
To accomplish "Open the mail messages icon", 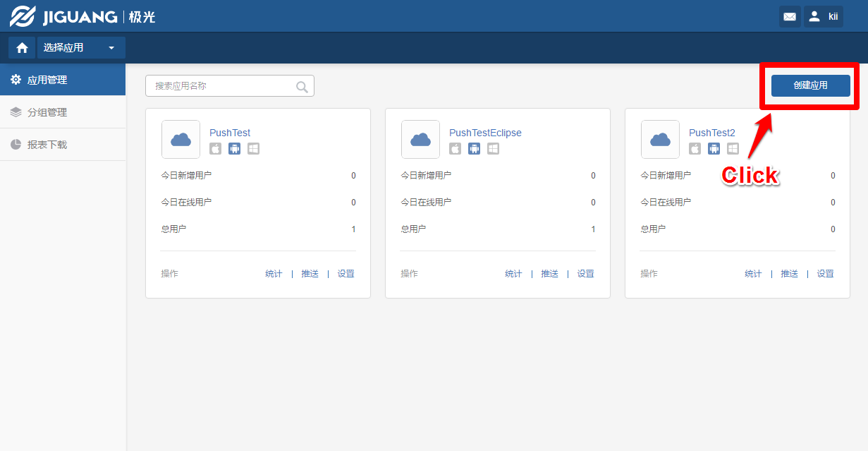I will (x=790, y=16).
